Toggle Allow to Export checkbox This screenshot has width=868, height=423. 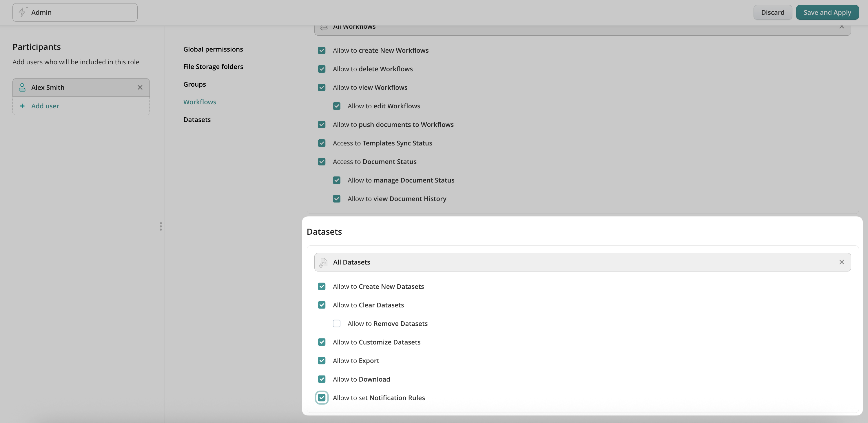click(x=322, y=361)
